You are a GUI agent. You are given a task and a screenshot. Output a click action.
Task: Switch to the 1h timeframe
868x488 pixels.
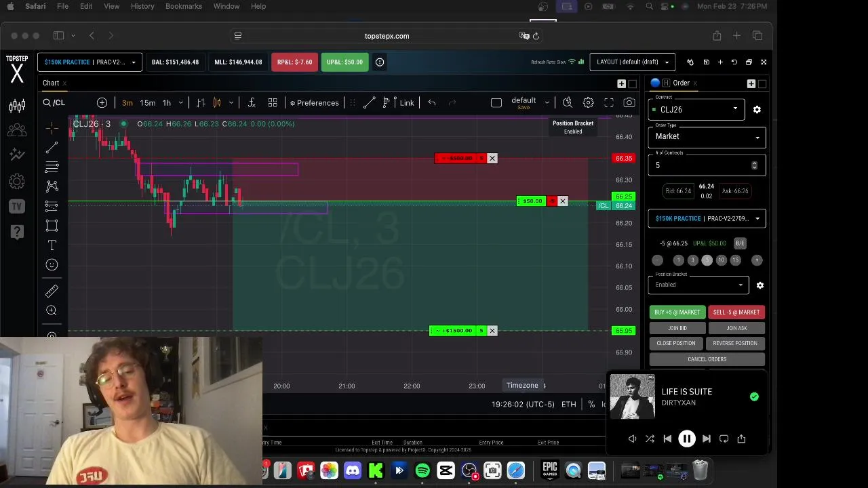[x=166, y=103]
